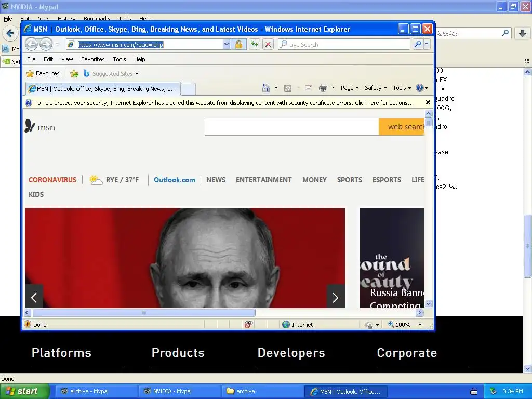Open IE View menu
This screenshot has height=399, width=532.
pos(67,59)
